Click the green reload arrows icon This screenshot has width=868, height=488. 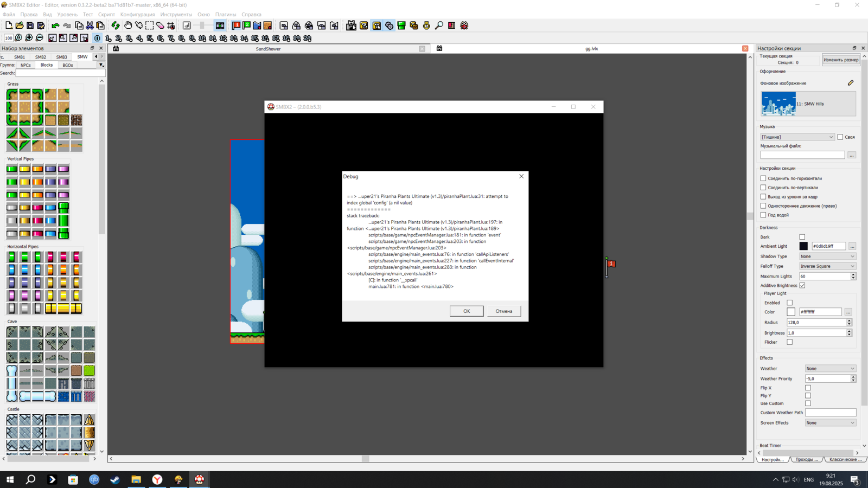pyautogui.click(x=116, y=25)
